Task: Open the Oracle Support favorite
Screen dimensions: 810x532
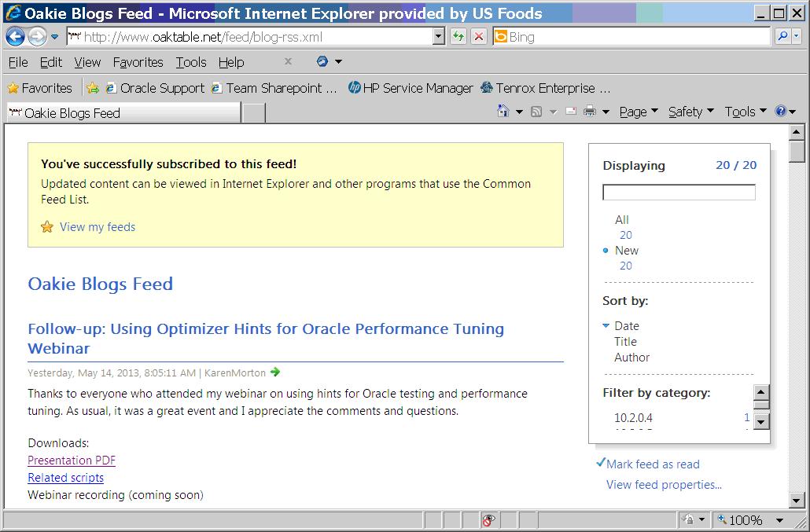Action: (x=155, y=88)
